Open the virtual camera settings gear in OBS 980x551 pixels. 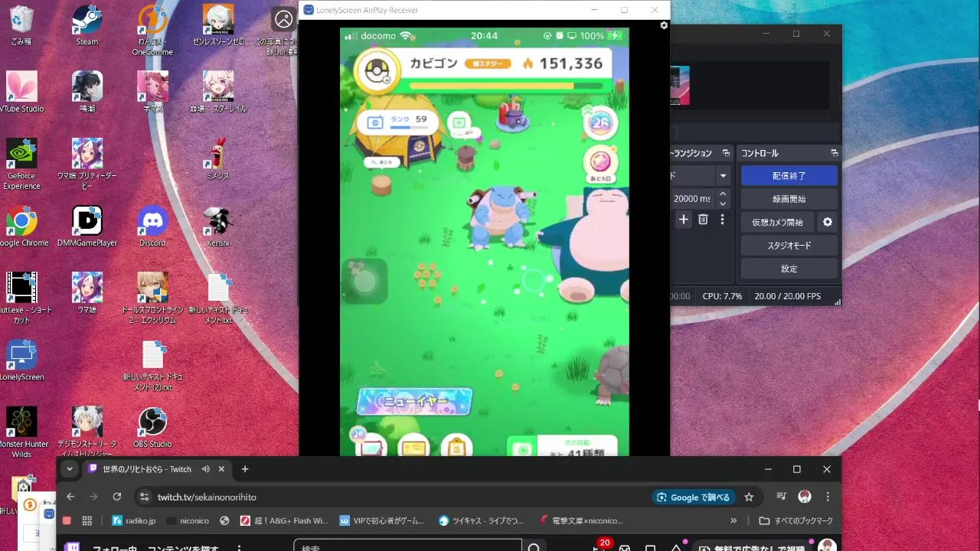[x=827, y=222]
